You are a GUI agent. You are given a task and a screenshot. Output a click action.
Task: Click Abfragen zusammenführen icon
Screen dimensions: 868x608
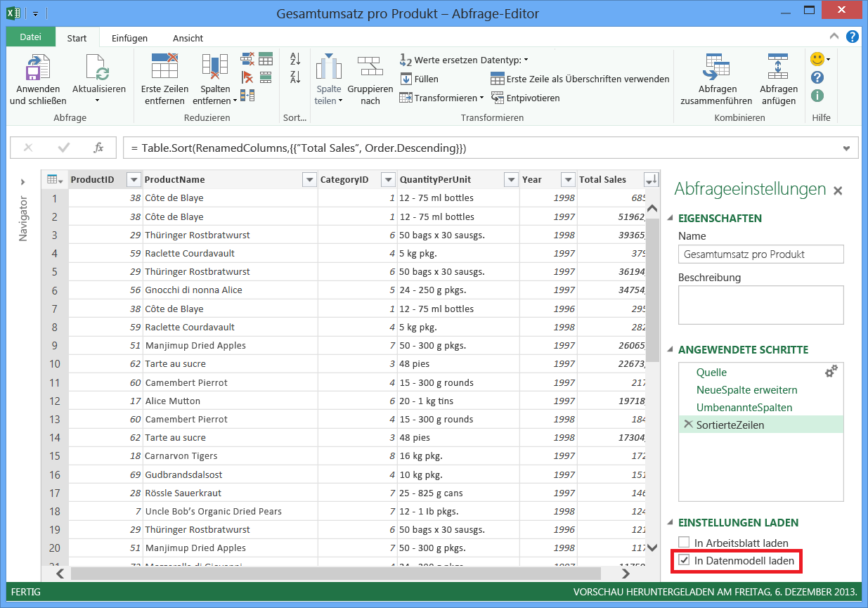717,67
